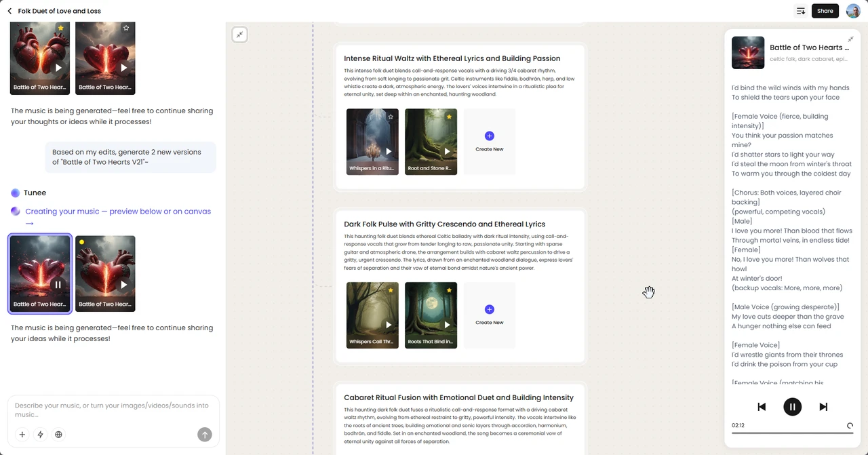Play the upper-left Battle of Two Hearts chat thumbnail
The height and width of the screenshot is (455, 868).
click(58, 68)
